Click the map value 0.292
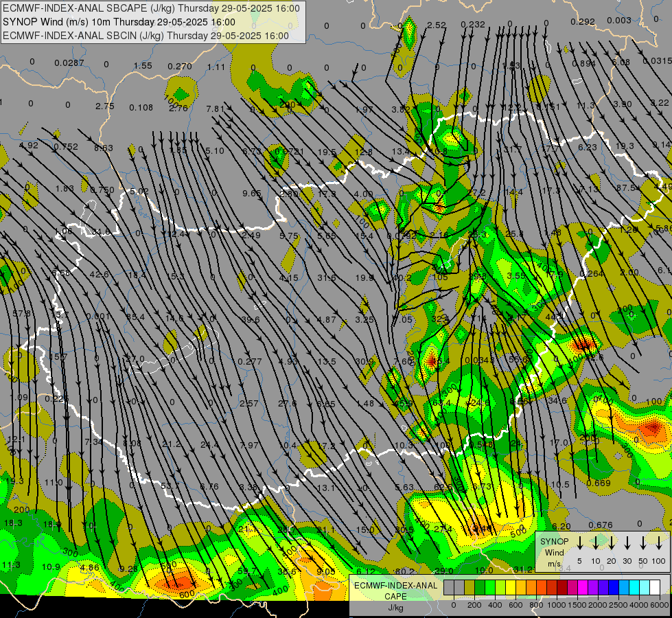The height and width of the screenshot is (618, 672). point(583,21)
